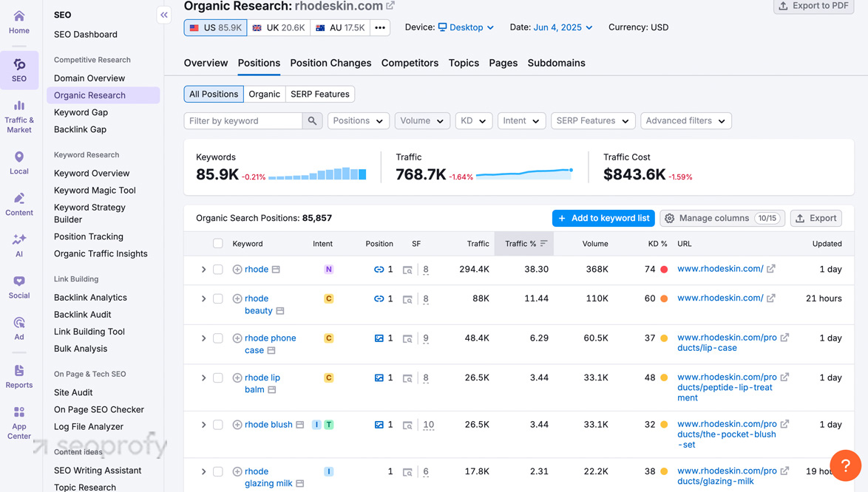
Task: Open the Home section in the sidebar
Action: [18, 22]
